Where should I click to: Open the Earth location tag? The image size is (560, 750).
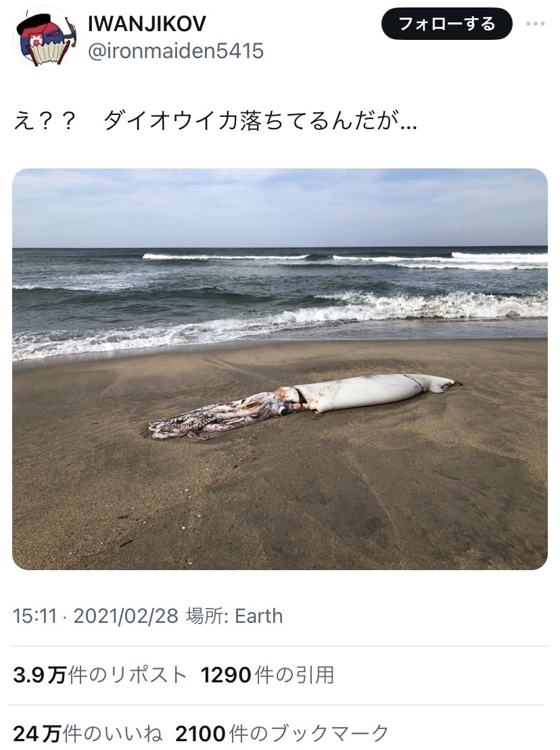click(259, 616)
